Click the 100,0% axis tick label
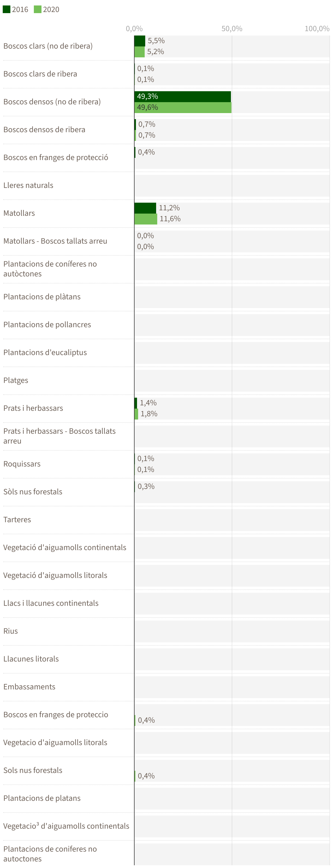The height and width of the screenshot is (868, 333). [317, 29]
